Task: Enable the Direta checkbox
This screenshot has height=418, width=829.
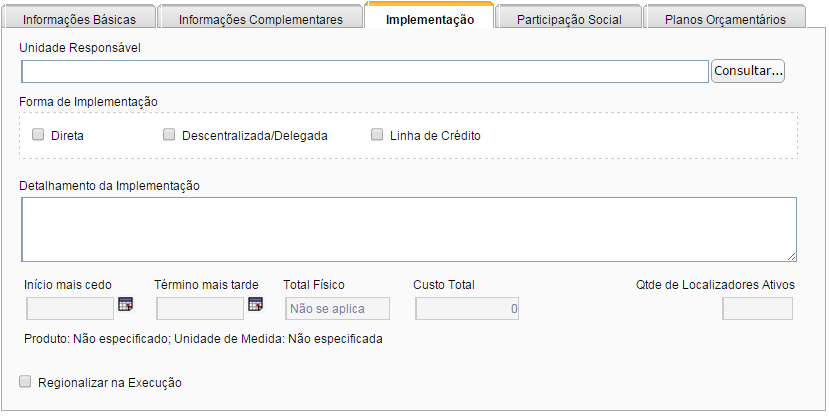Action: pyautogui.click(x=38, y=135)
